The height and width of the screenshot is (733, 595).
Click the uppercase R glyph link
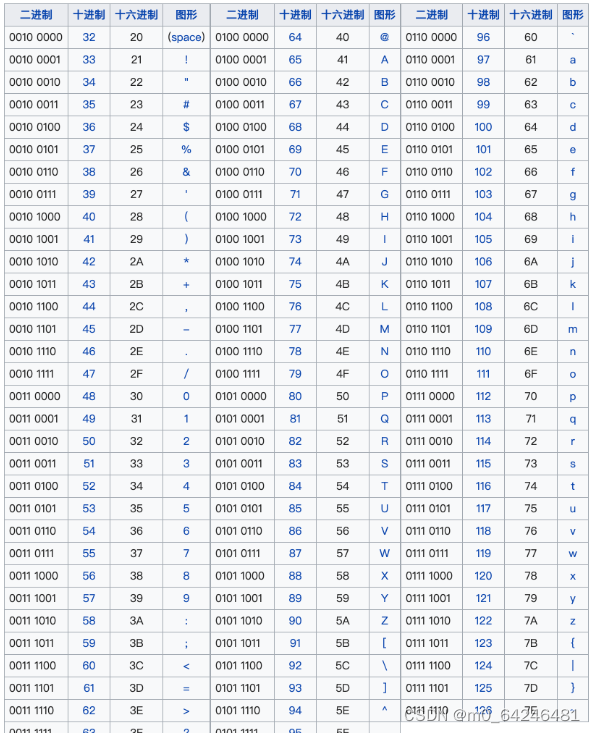(x=384, y=441)
